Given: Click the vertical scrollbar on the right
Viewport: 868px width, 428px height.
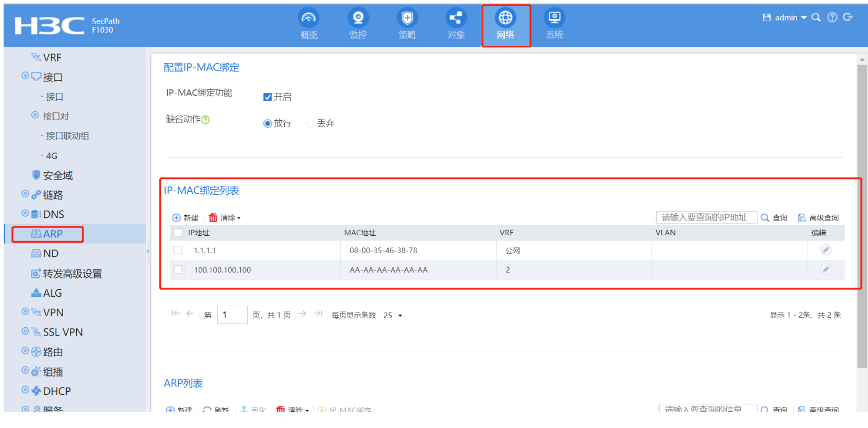Looking at the screenshot, I should [862, 215].
